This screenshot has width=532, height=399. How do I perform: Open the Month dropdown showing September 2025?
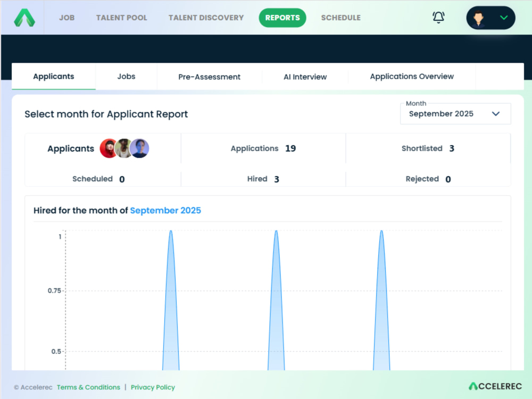click(455, 114)
